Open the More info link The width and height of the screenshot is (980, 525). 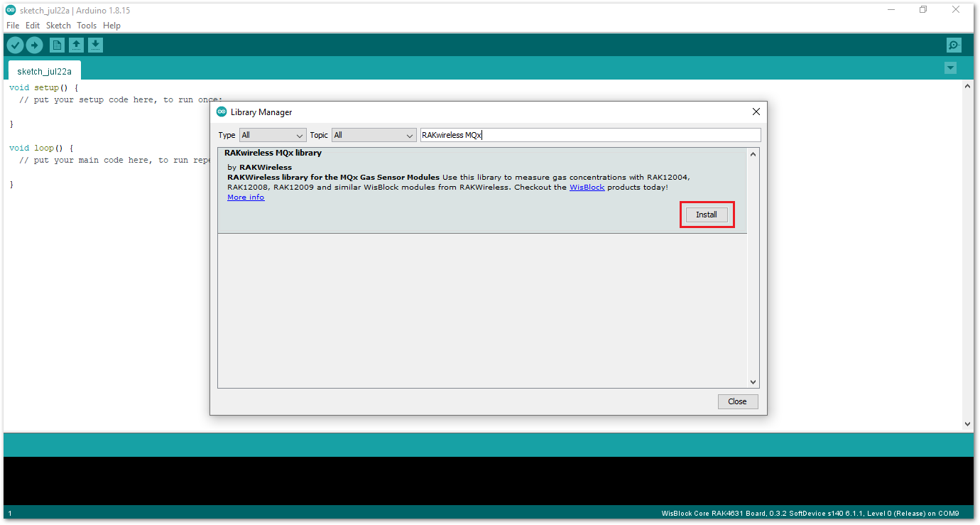pyautogui.click(x=246, y=197)
